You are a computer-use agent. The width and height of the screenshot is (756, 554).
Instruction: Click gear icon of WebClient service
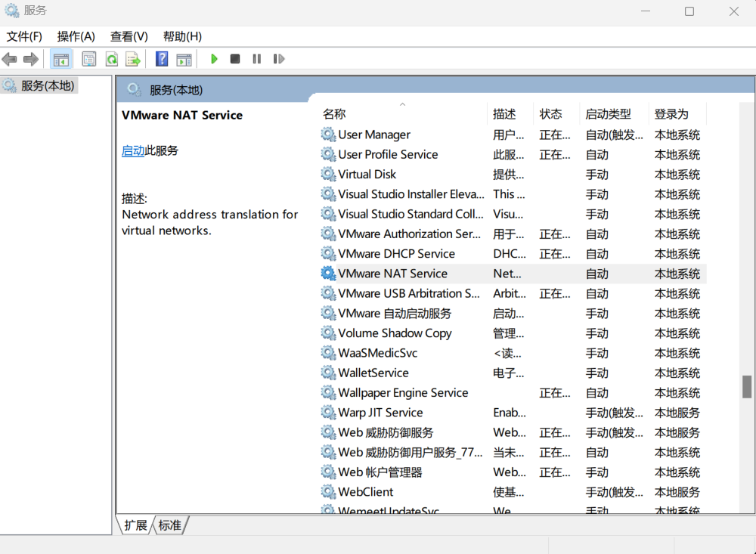pos(328,492)
